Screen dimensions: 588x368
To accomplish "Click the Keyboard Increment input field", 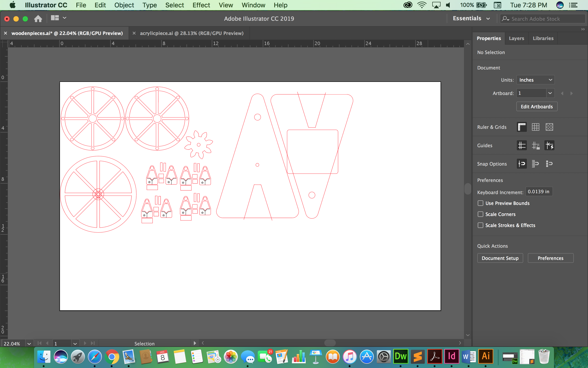I will pyautogui.click(x=539, y=192).
